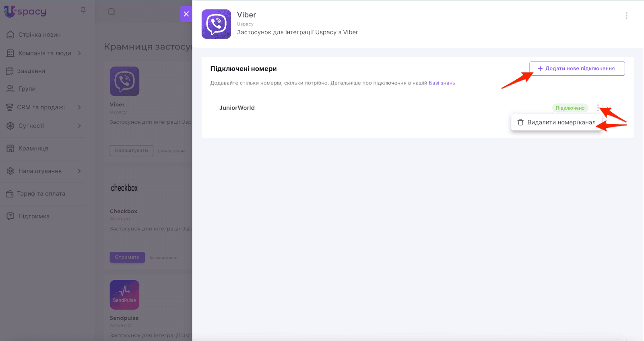Image resolution: width=644 pixels, height=341 pixels.
Task: Open Стрічка новин in sidebar
Action: pyautogui.click(x=39, y=35)
